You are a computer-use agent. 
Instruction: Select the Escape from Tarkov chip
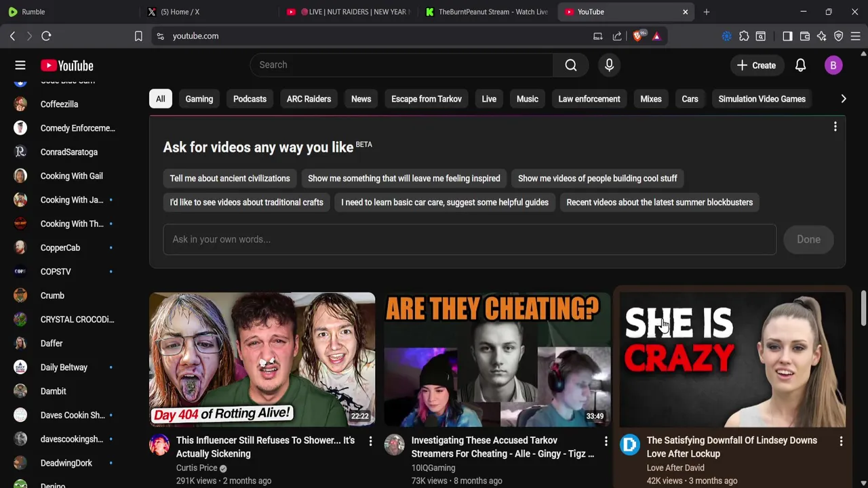[x=427, y=99]
